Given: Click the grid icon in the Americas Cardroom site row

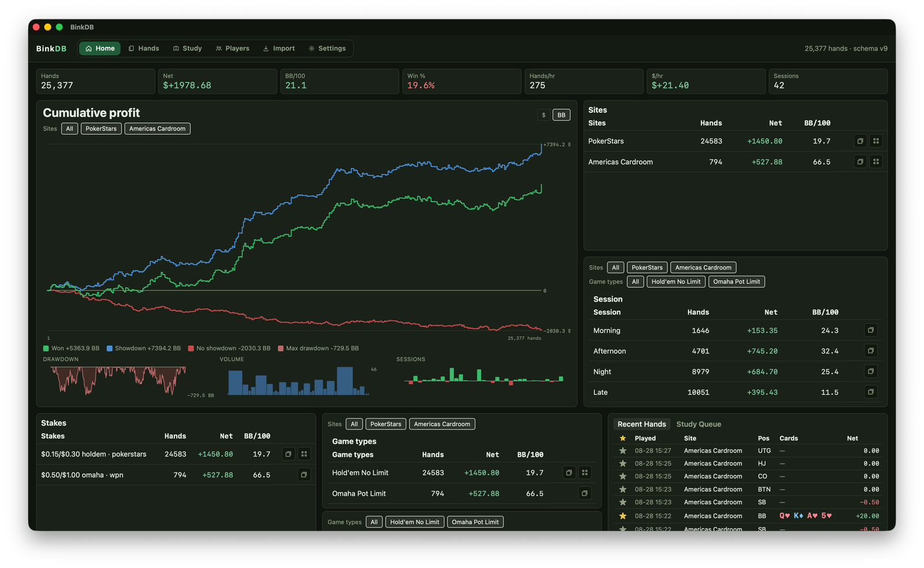Looking at the screenshot, I should click(x=876, y=162).
